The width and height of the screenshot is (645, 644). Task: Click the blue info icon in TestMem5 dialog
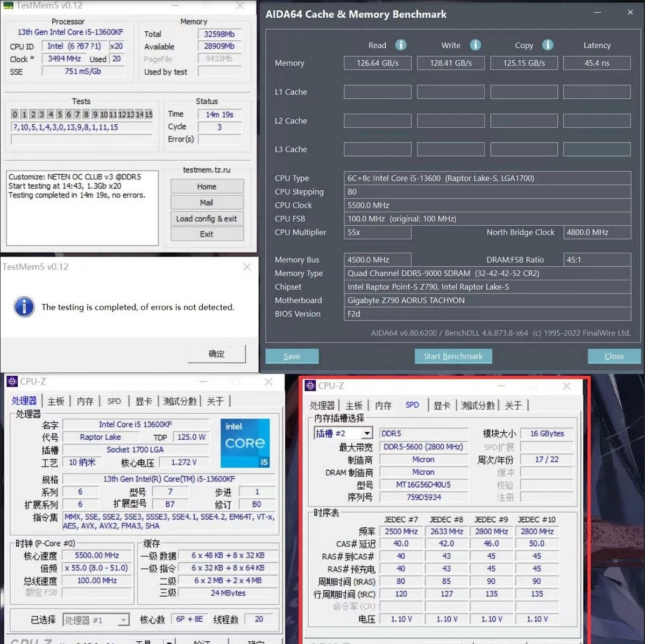coord(24,307)
